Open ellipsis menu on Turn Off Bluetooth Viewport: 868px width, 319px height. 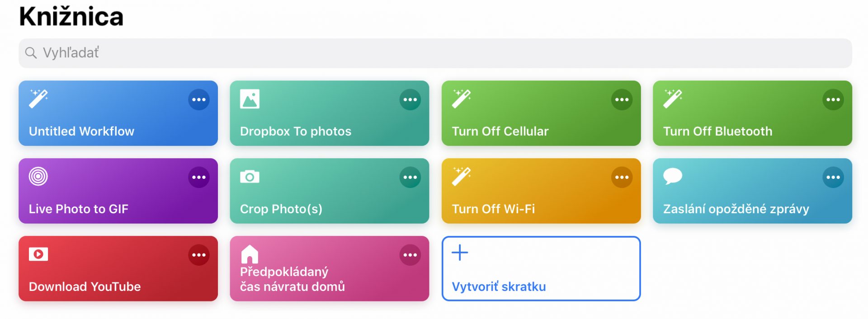click(833, 100)
